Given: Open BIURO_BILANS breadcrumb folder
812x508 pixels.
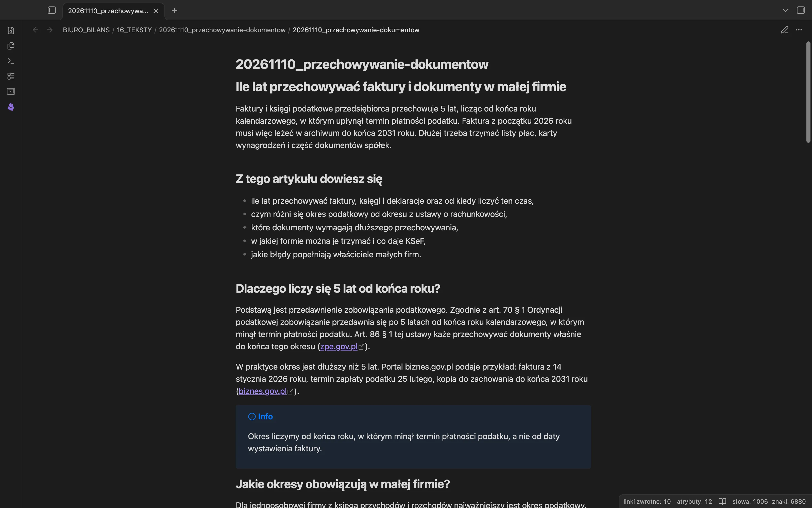Looking at the screenshot, I should pos(86,30).
